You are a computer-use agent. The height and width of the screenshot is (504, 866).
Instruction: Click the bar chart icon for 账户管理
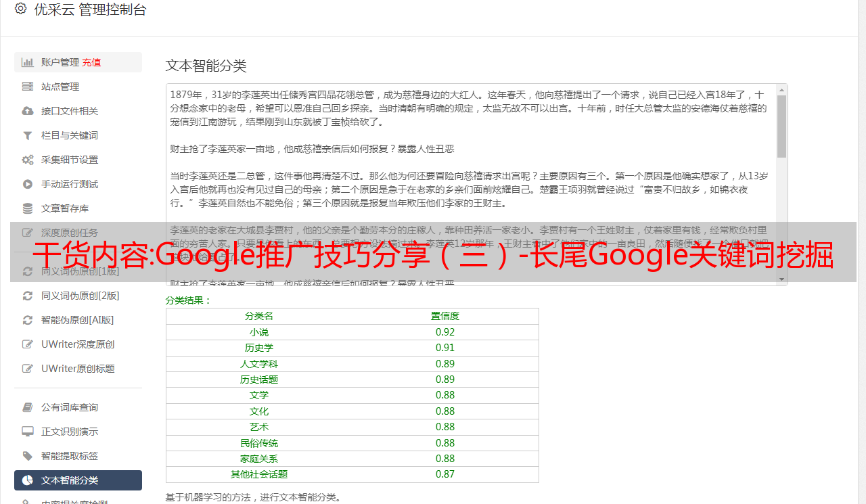pos(28,62)
